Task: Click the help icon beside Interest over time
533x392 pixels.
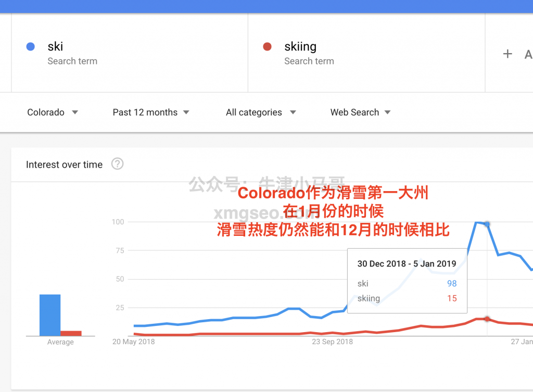Action: pos(118,165)
